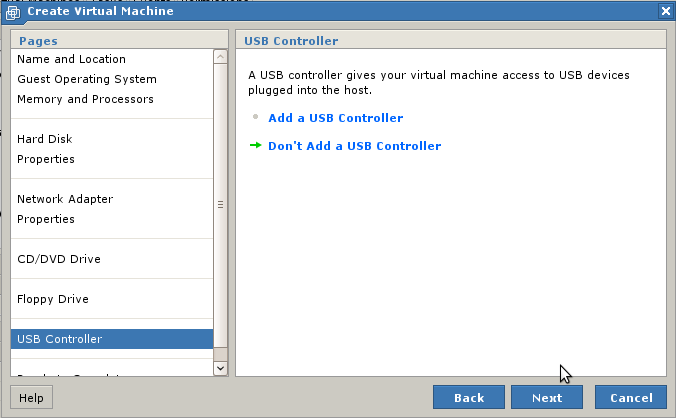
Task: Click the gray bullet beside Add a USB Controller
Action: tap(256, 117)
